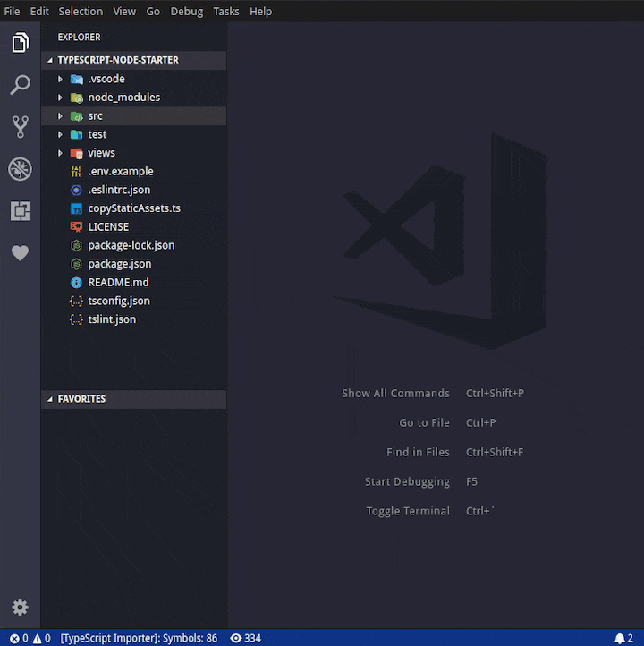Click the node_modules folder name
The image size is (644, 646).
pyautogui.click(x=124, y=98)
